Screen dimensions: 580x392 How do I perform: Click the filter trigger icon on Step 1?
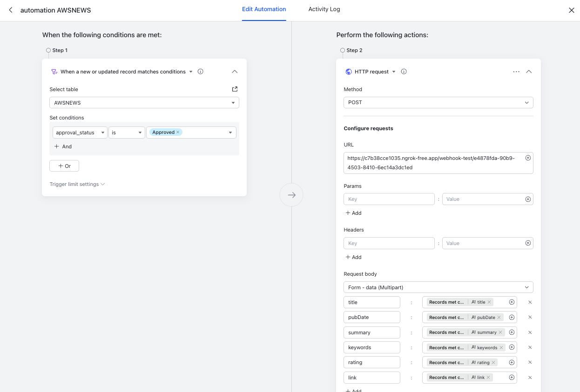(54, 71)
